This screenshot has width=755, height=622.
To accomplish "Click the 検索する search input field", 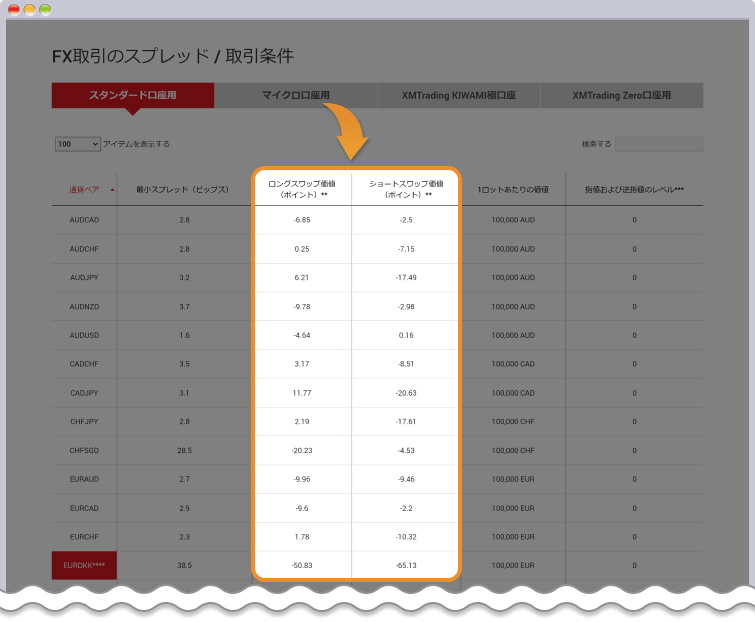I will pyautogui.click(x=659, y=144).
